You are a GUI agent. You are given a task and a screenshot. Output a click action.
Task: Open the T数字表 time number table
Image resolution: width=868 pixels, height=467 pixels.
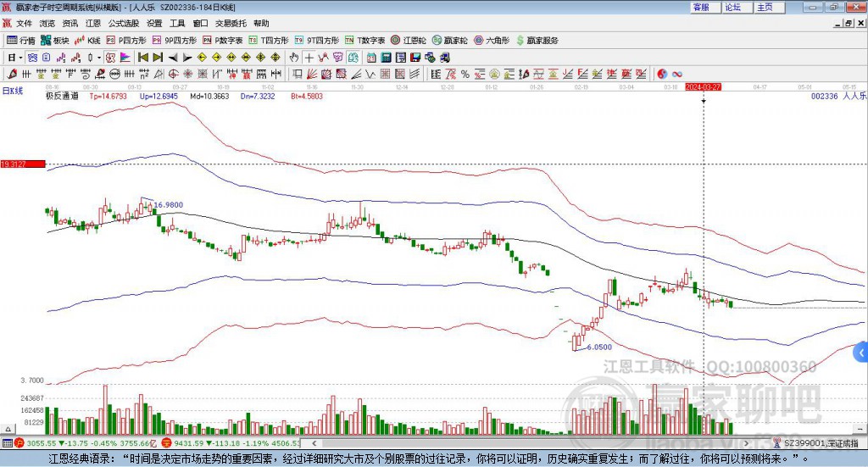tap(364, 41)
